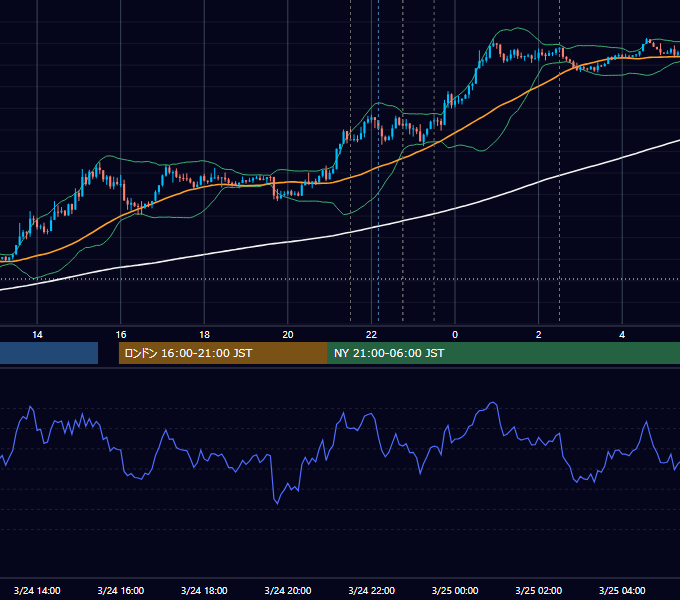
Task: Click the 16 hour label on price chart axis
Action: [121, 335]
